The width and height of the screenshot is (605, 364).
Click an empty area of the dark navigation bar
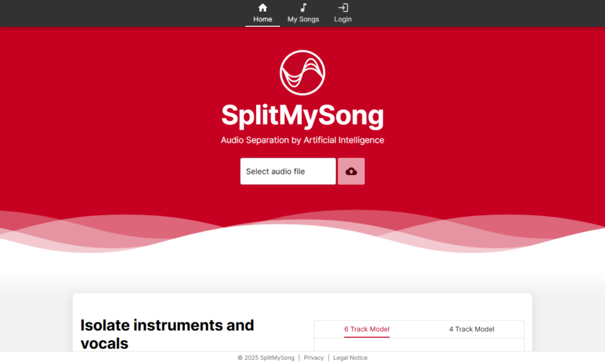[x=116, y=14]
